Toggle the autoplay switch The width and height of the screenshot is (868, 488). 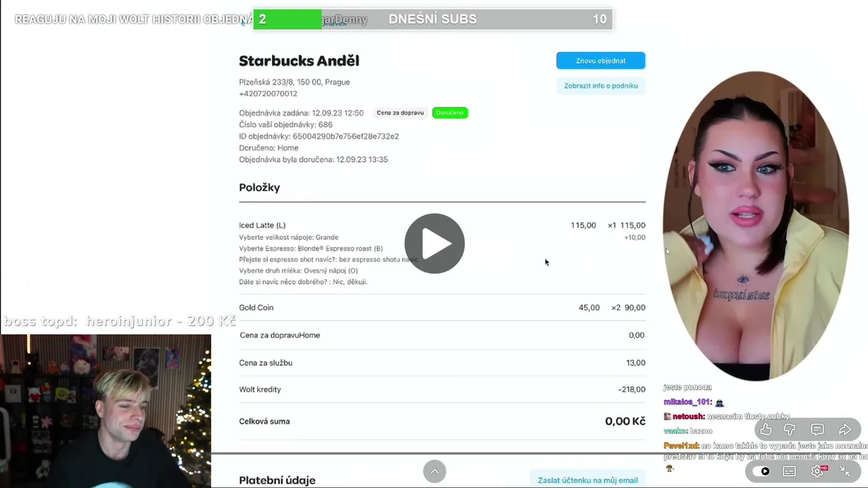(x=762, y=471)
